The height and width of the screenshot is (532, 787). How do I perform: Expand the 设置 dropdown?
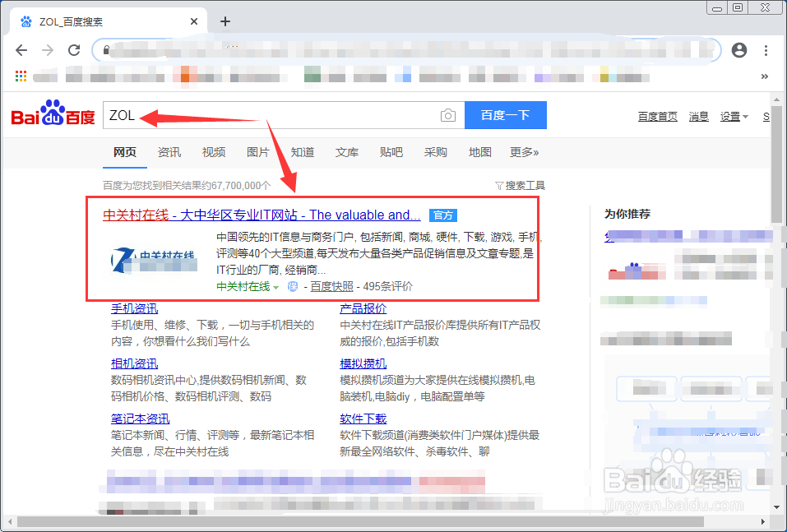734,117
